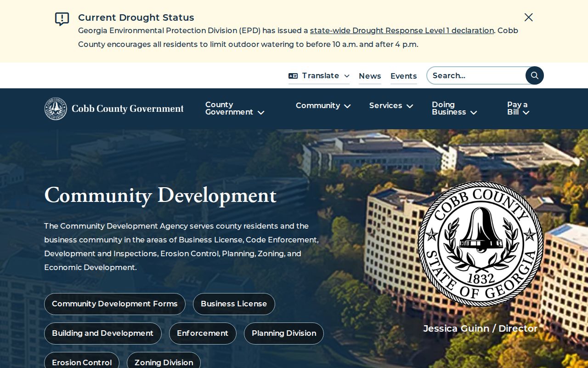Go to Cobb County Government home
The height and width of the screenshot is (368, 588).
[x=114, y=109]
